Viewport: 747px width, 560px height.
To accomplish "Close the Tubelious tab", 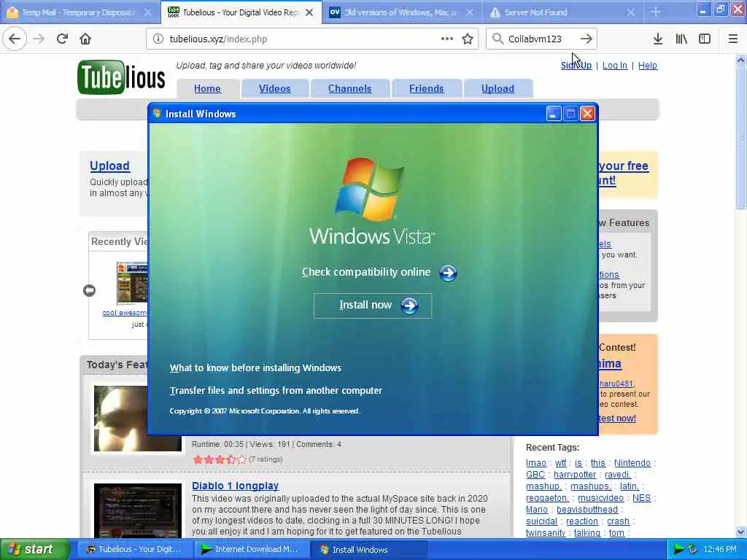I will click(309, 12).
